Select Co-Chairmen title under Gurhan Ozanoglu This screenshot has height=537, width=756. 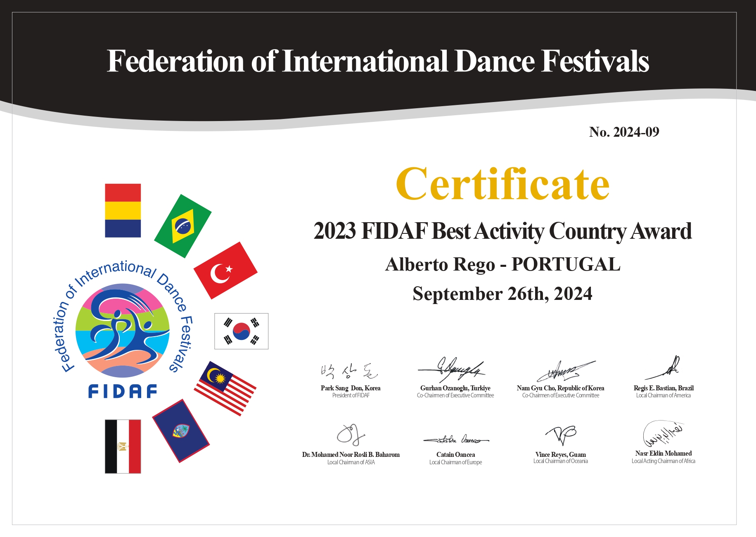(455, 395)
